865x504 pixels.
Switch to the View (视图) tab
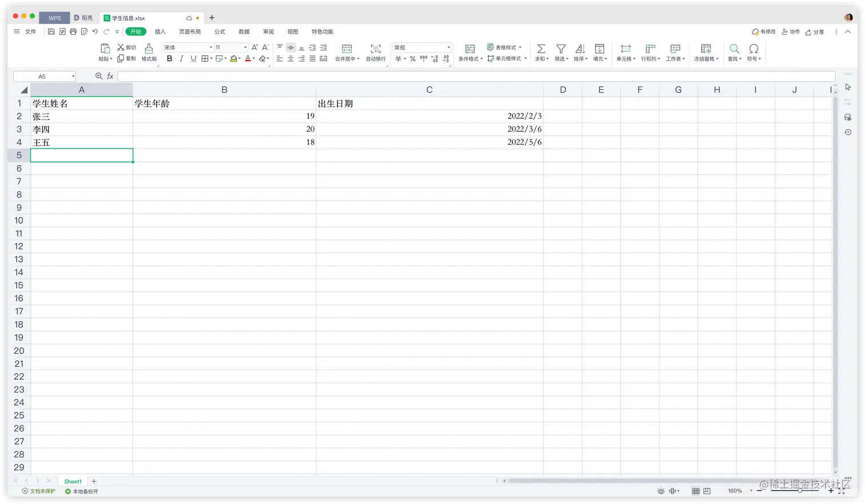pyautogui.click(x=293, y=32)
